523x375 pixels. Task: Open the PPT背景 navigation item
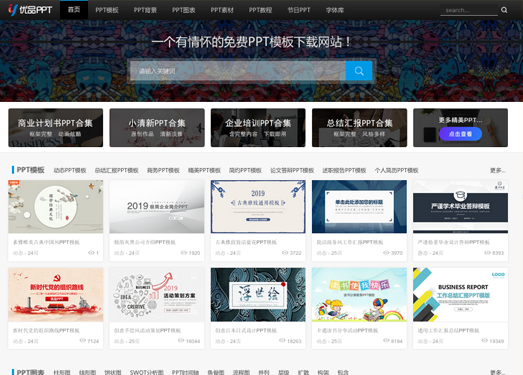click(145, 10)
